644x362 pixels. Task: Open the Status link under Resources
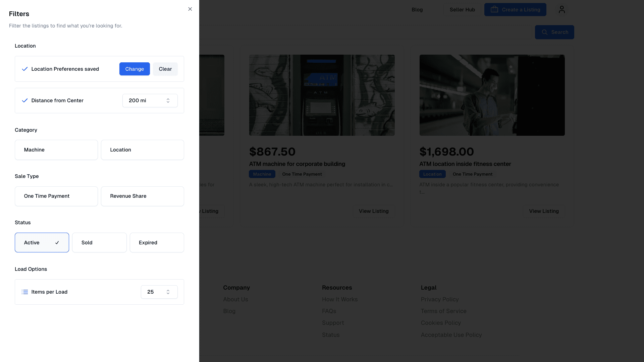pyautogui.click(x=331, y=335)
